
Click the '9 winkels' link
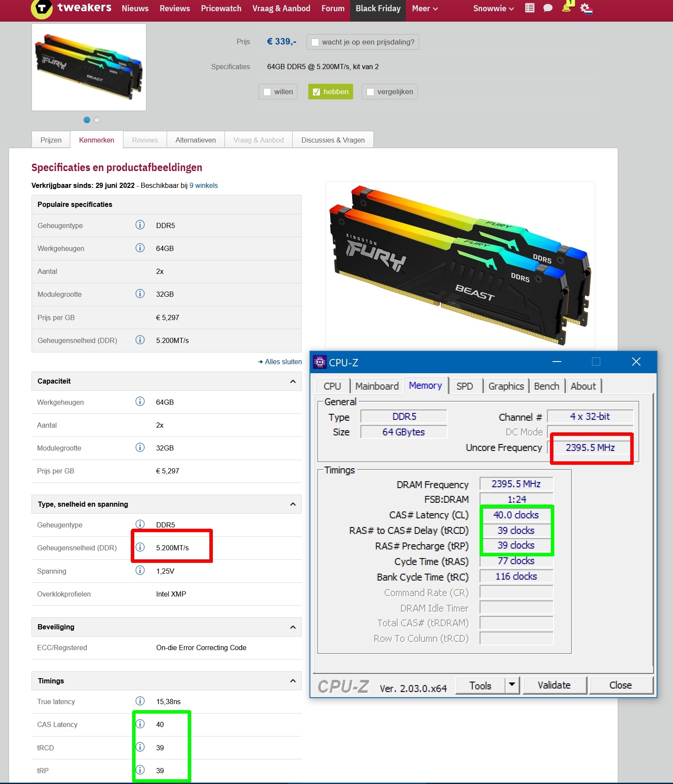pos(204,185)
